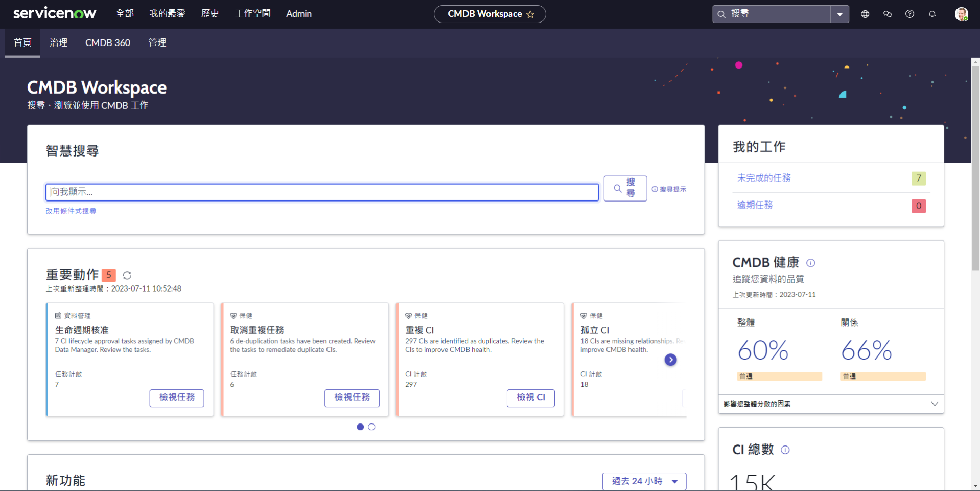Open the 未完成的任務 link

click(764, 178)
